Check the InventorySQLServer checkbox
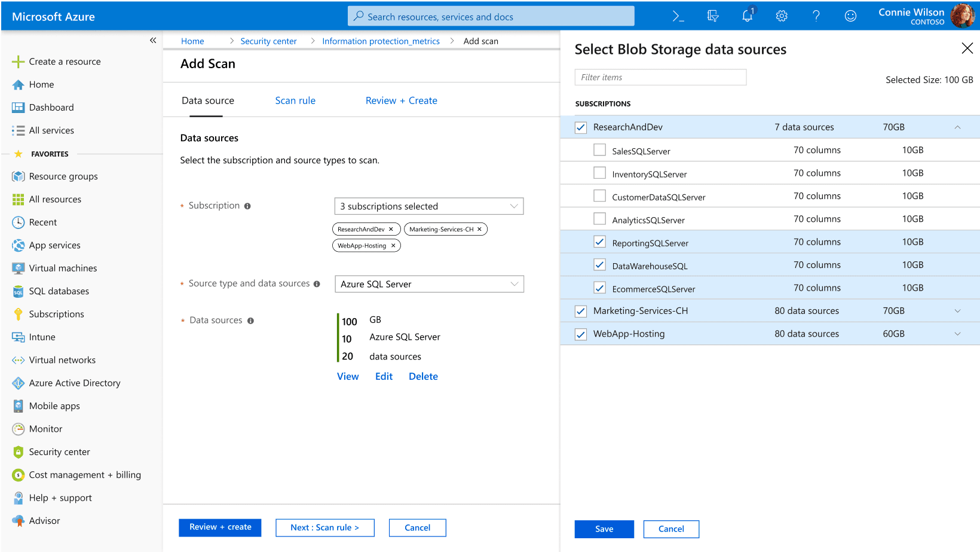980x552 pixels. point(599,173)
